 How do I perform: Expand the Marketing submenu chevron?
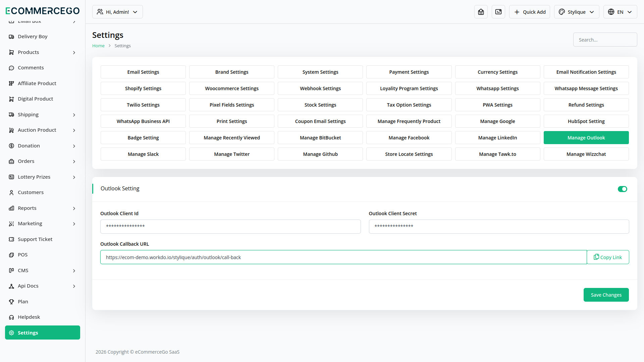[74, 224]
